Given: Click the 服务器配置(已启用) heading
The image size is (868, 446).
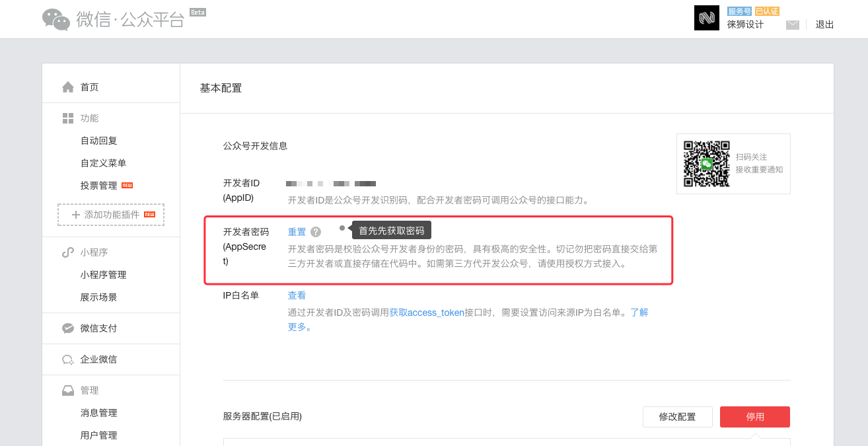Looking at the screenshot, I should 262,416.
